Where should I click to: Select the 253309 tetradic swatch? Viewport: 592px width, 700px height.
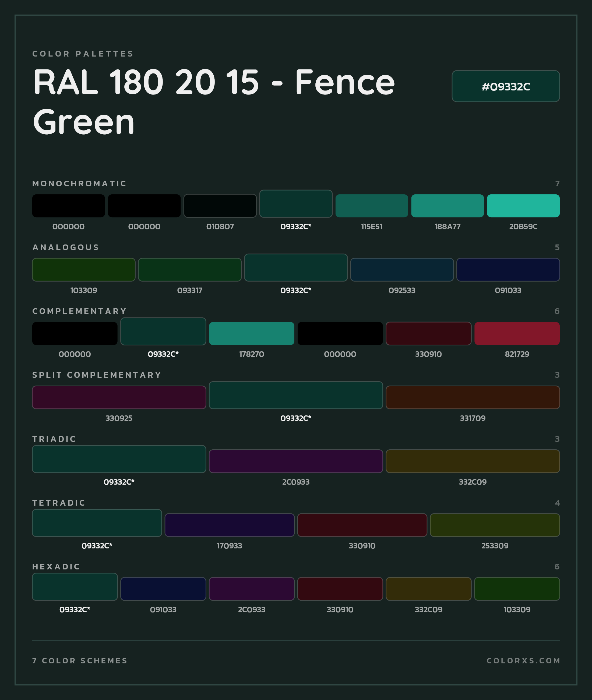495,525
